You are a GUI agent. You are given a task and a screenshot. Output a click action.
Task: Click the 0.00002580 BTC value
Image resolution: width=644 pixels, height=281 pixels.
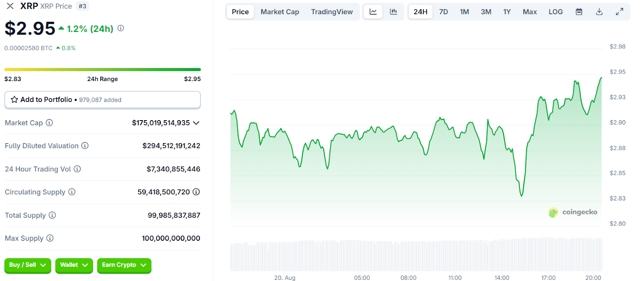point(29,48)
